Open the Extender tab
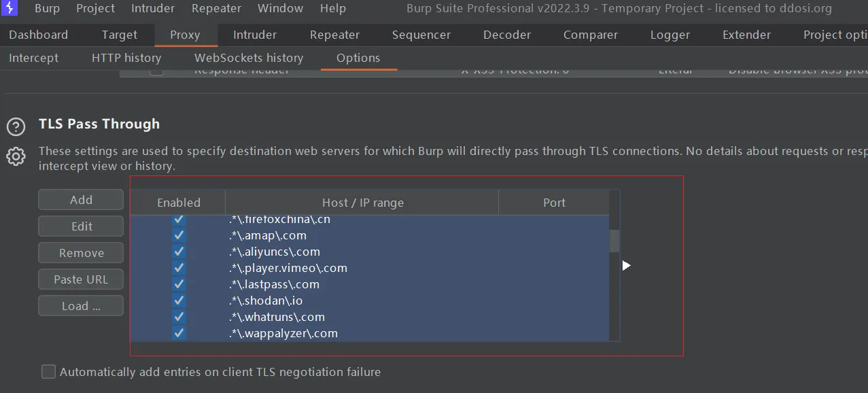Viewport: 868px width, 393px height. [746, 35]
